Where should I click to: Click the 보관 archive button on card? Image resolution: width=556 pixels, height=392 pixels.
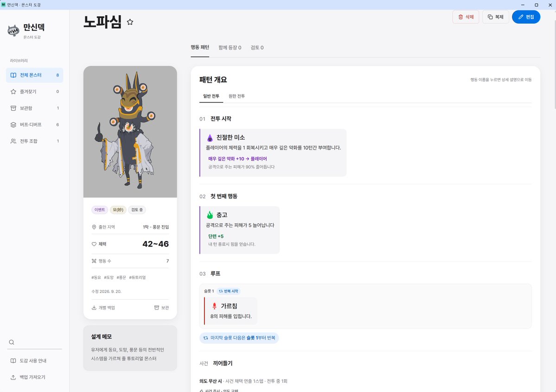tap(161, 308)
